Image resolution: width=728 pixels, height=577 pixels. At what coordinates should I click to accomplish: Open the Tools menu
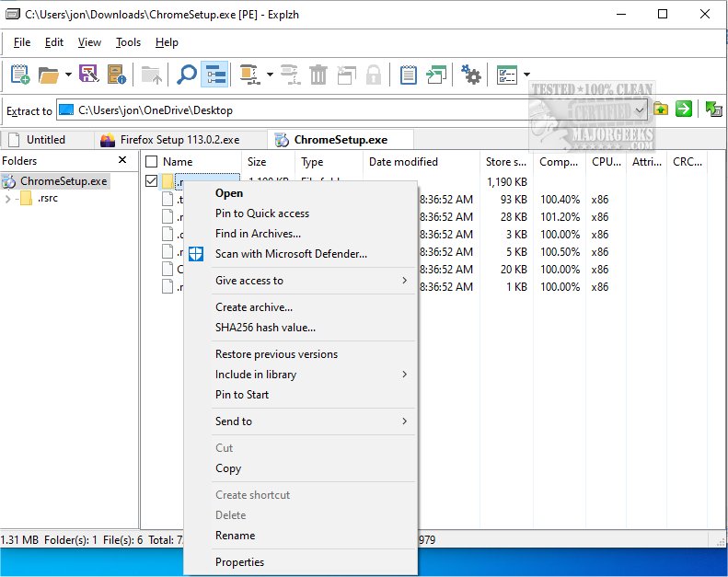(x=128, y=42)
